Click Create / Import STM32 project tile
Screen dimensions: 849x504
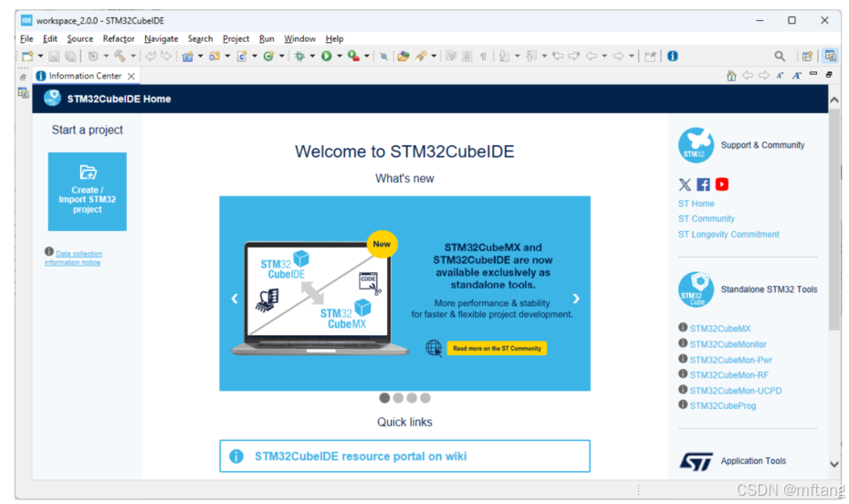[87, 192]
